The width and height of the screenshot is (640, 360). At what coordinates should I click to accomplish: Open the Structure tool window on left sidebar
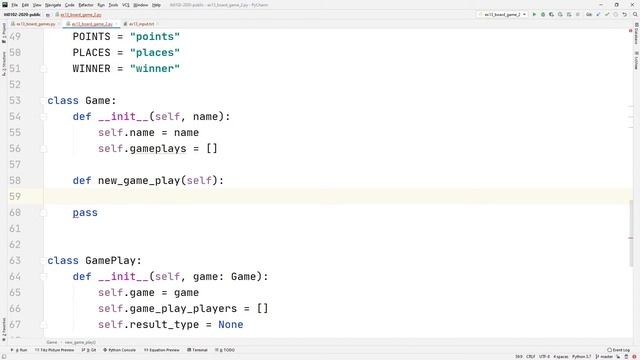click(x=4, y=64)
